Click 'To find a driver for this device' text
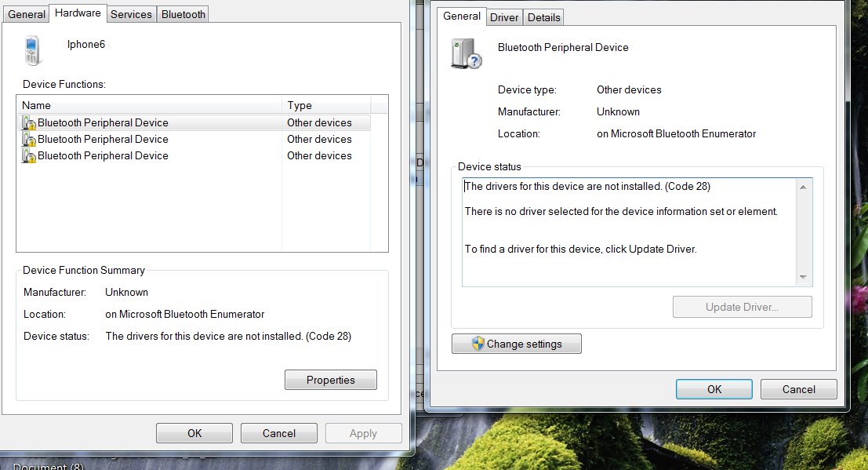The image size is (868, 470). [532, 249]
